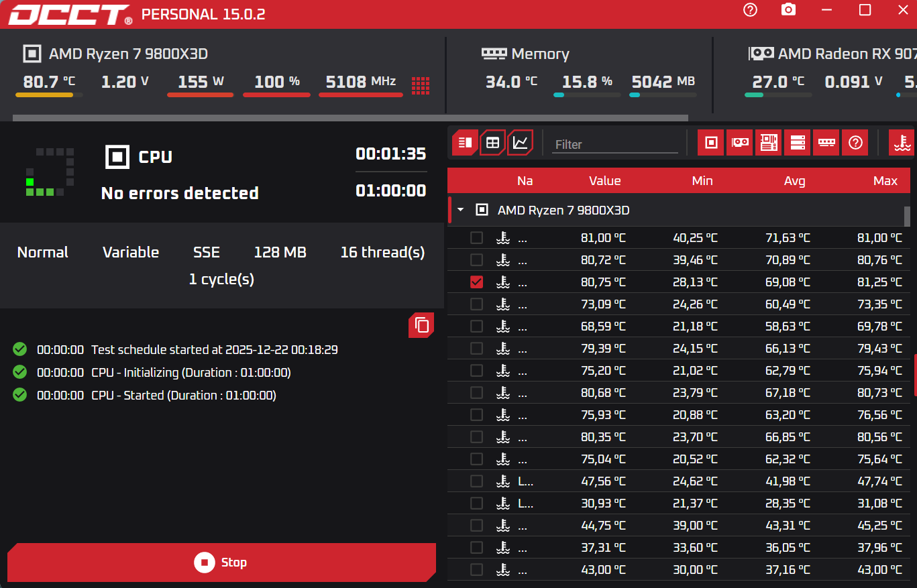Click the memory usage bar under 15.8 %

587,95
